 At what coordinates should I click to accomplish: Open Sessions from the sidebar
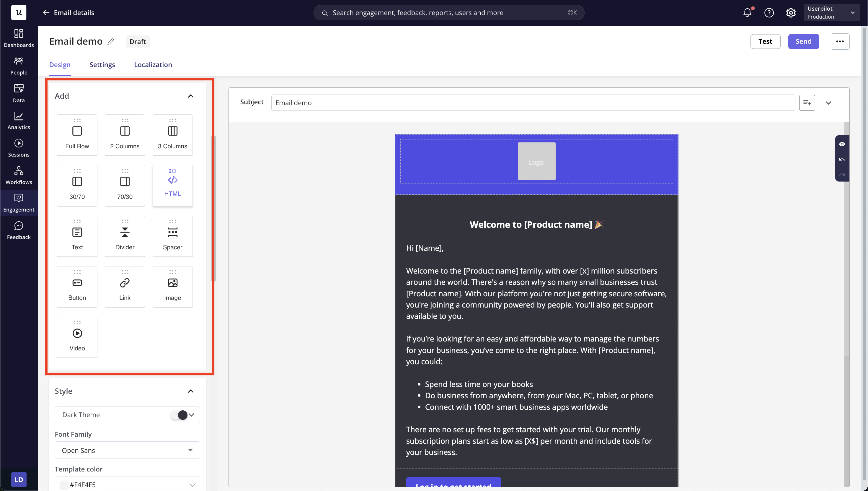(x=19, y=148)
